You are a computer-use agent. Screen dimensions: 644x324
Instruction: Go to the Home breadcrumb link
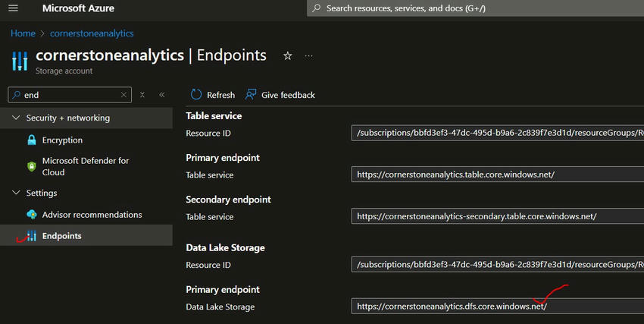[23, 33]
